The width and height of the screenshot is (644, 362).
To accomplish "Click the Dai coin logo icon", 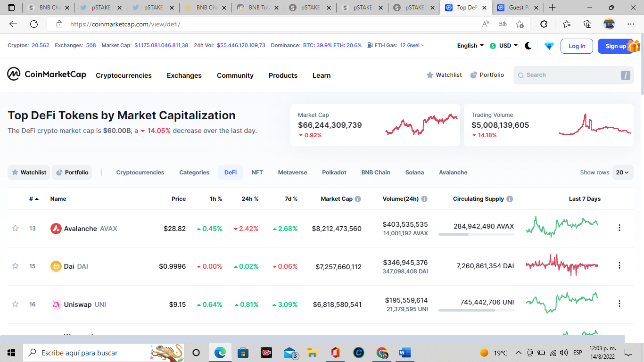I will click(56, 266).
